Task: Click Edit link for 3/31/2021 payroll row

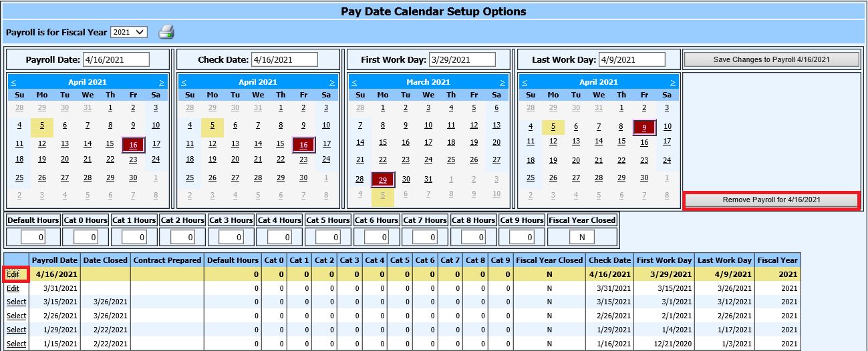Action: (13, 288)
